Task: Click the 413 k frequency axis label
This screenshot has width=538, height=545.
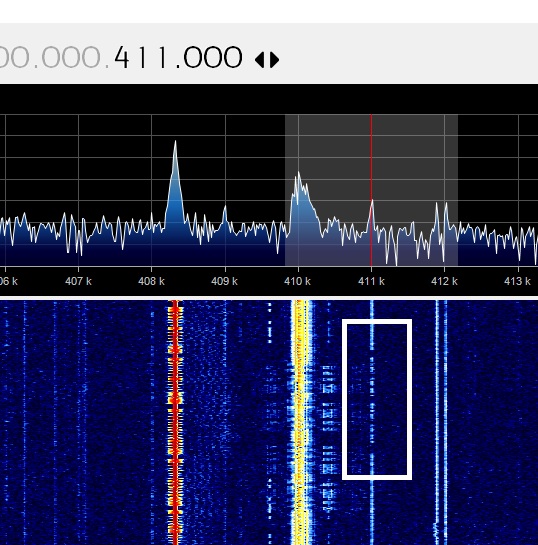Action: click(517, 281)
